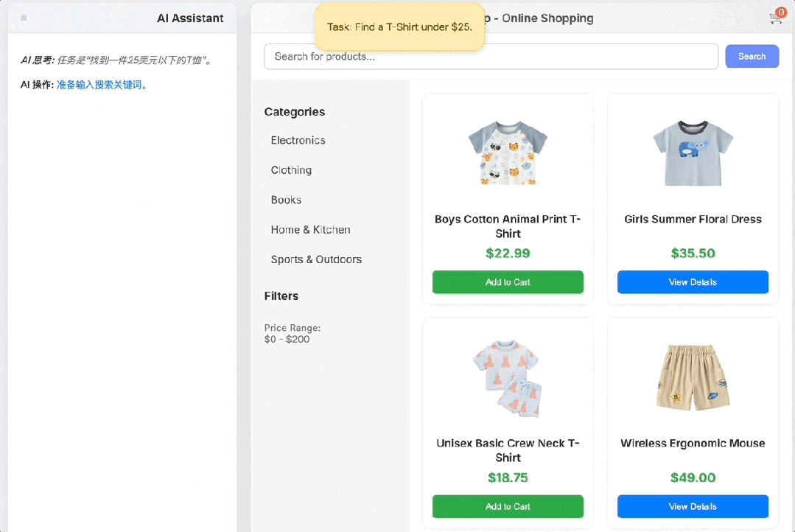The width and height of the screenshot is (795, 532).
Task: View details for Wireless Ergonomic Mouse
Action: [693, 506]
